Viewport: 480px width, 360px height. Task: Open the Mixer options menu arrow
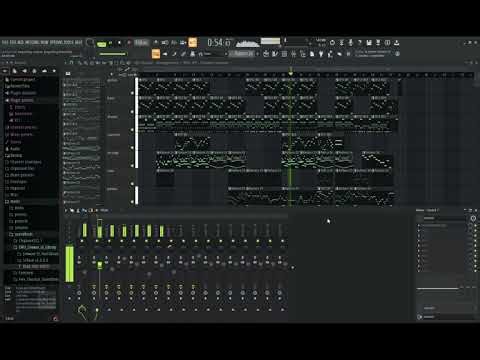pyautogui.click(x=66, y=210)
